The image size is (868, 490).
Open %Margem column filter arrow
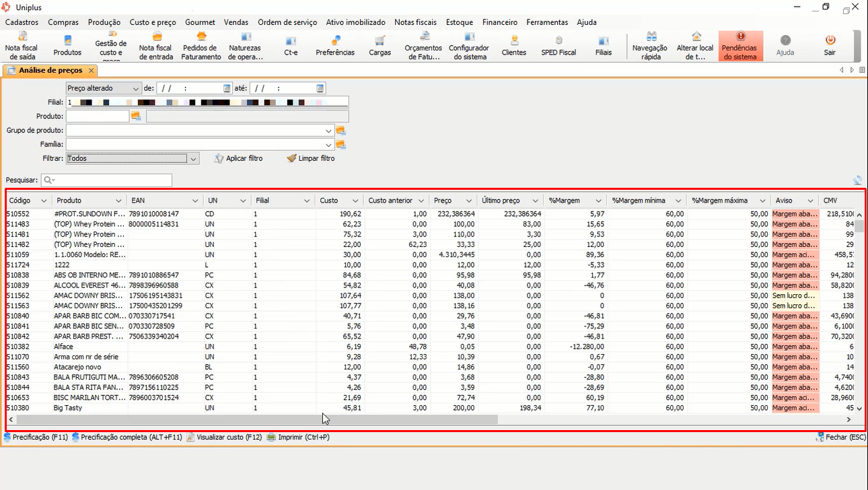598,201
